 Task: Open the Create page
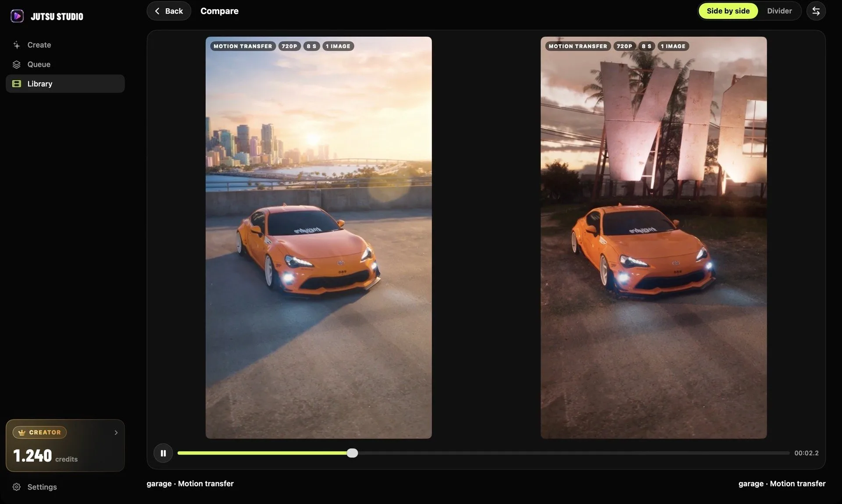click(x=65, y=45)
